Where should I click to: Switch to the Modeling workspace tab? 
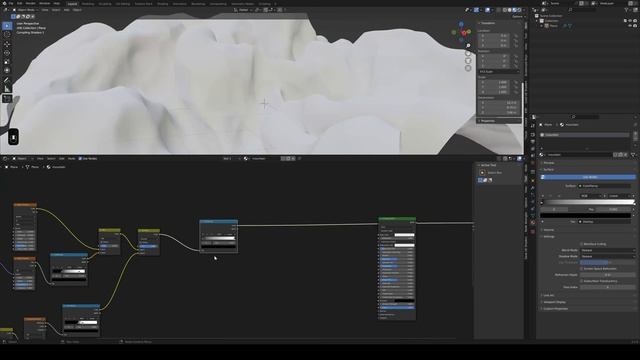pos(87,4)
